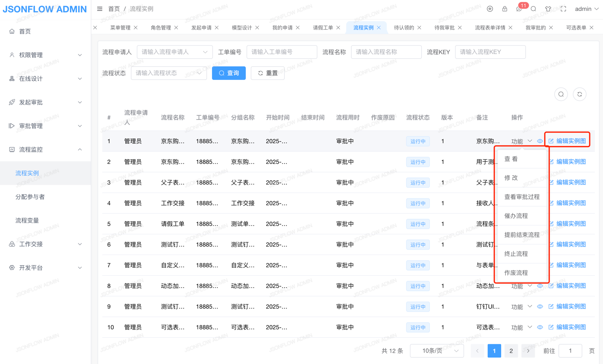Toggle fullscreen mode icon
The height and width of the screenshot is (364, 603).
point(563,9)
